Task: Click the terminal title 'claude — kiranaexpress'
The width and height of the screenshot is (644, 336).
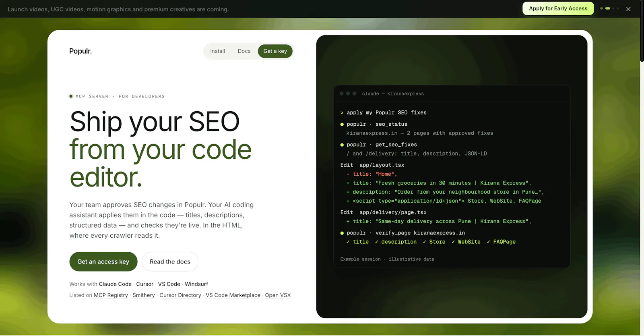Action: [x=393, y=93]
